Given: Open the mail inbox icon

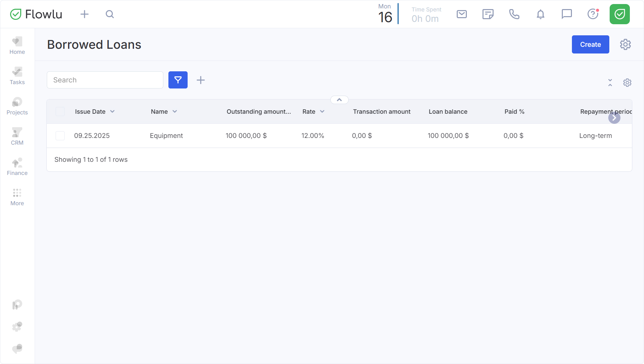Looking at the screenshot, I should click(x=461, y=14).
